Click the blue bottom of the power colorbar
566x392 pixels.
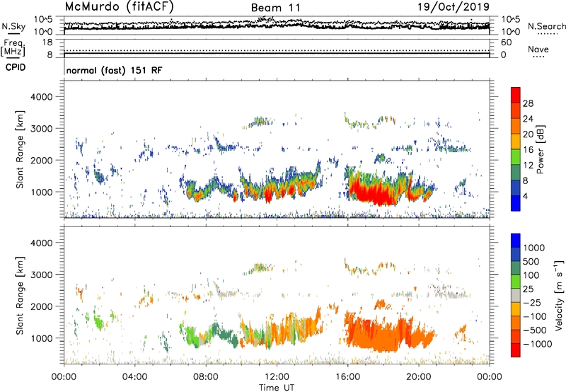(516, 203)
